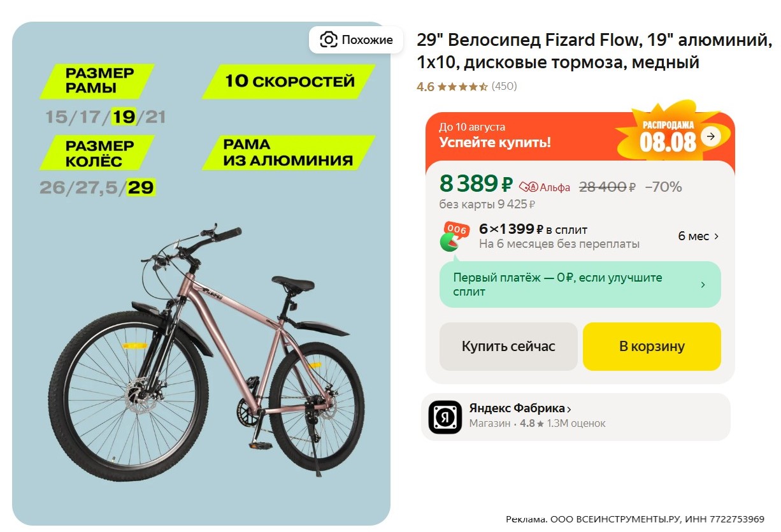781x532 pixels.
Task: Open the Fizard Flow bicycle title link
Action: point(592,51)
